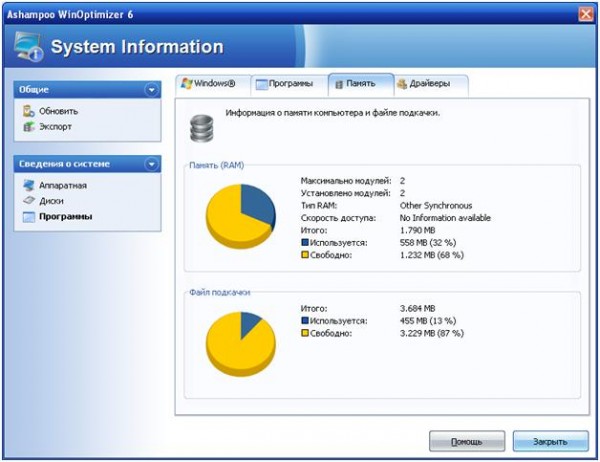
Task: Click the Сведения о системе panel header
Action: point(87,164)
